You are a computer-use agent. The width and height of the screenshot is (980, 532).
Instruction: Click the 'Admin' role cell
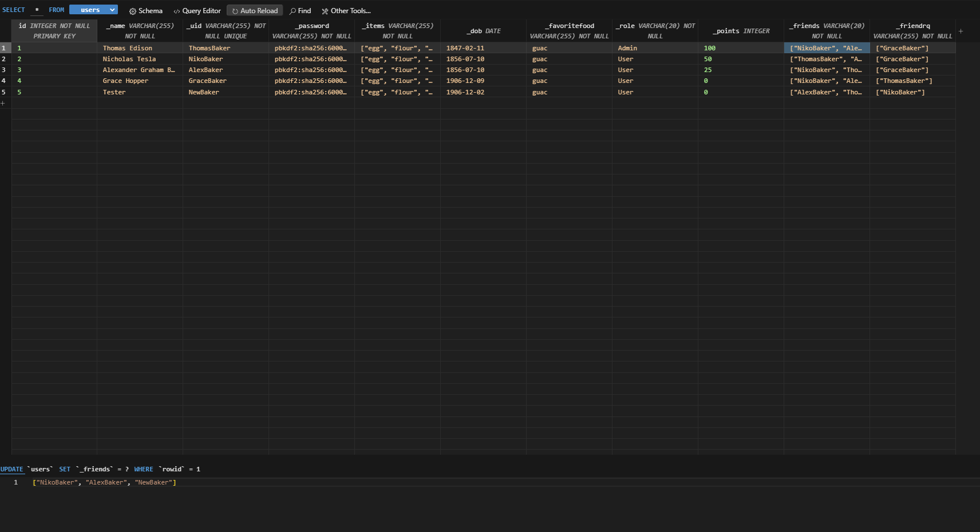655,48
